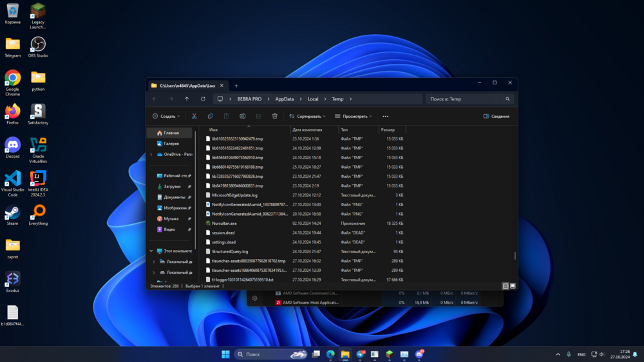Select the Discord desktop icon
The height and width of the screenshot is (362, 644).
(13, 148)
